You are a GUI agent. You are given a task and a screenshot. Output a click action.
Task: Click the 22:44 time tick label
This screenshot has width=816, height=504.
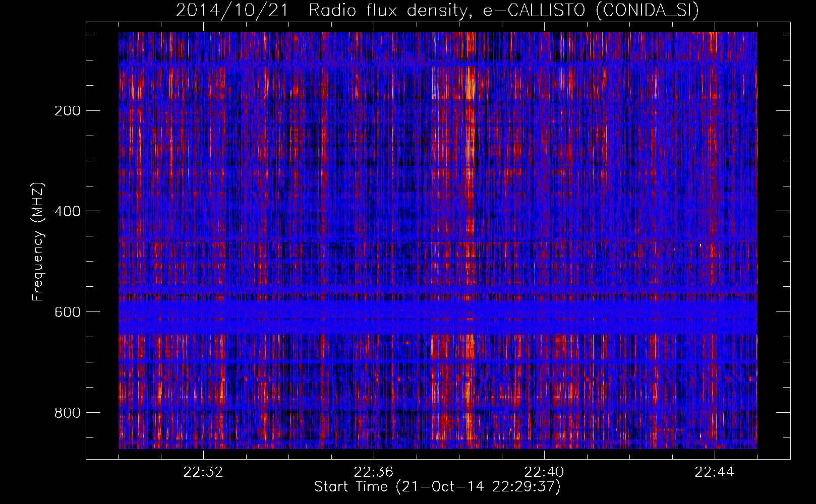coord(715,472)
